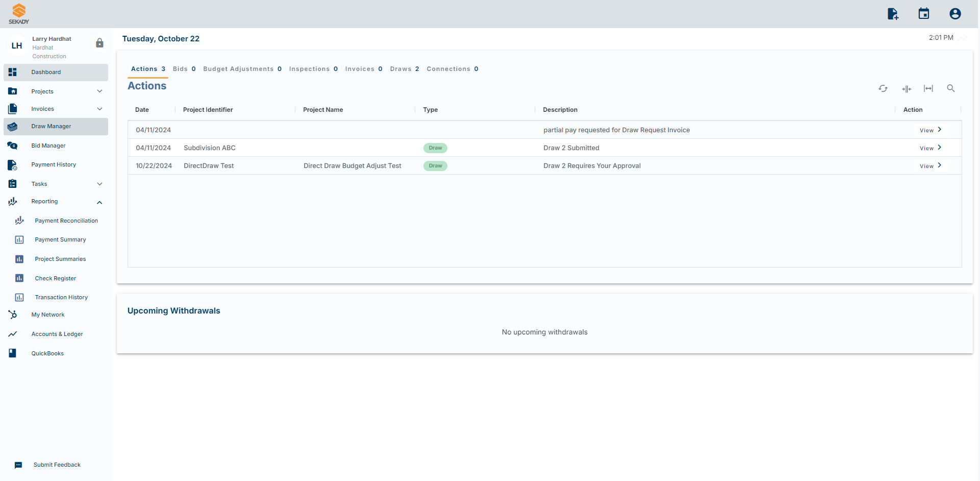Screen dimensions: 980x481
Task: Click the search magnifier icon in Actions
Action: (x=951, y=89)
